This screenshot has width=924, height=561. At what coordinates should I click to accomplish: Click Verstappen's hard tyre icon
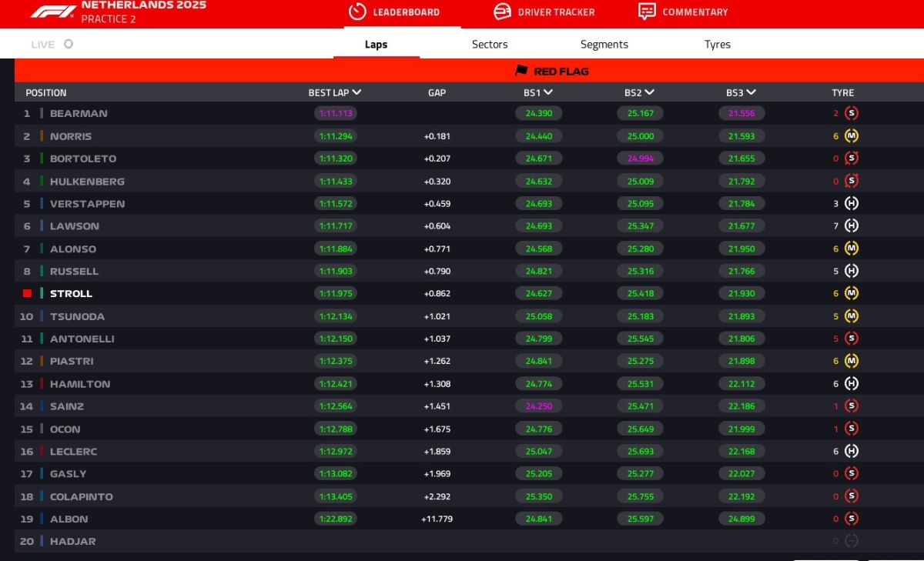coord(851,204)
